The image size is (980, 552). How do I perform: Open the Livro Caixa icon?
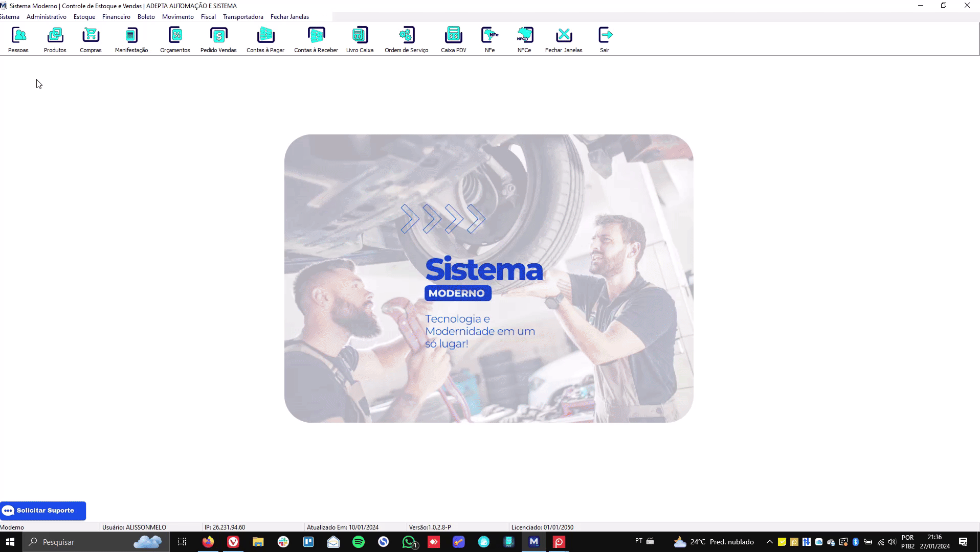[360, 35]
